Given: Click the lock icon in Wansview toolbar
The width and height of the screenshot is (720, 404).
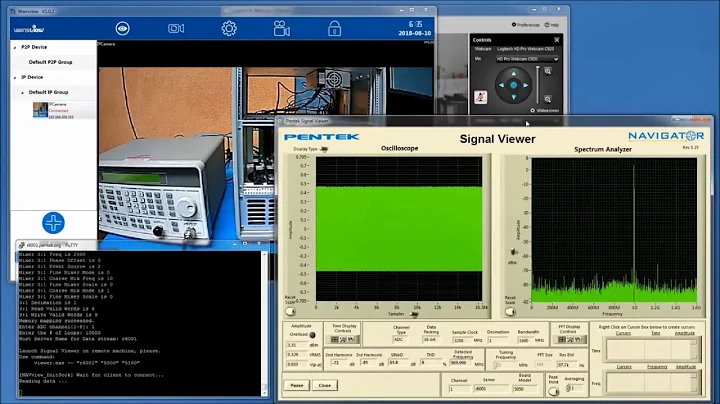Looking at the screenshot, I should [x=334, y=28].
